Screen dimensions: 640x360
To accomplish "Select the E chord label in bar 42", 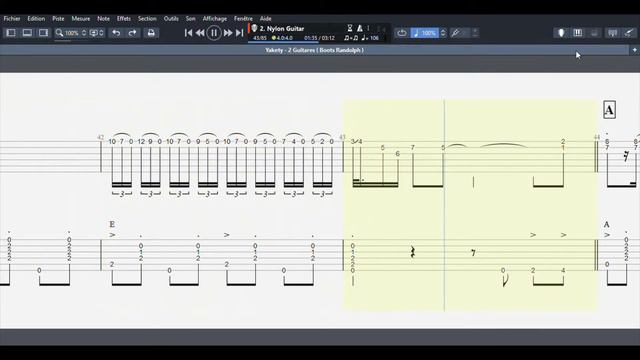I will click(112, 224).
